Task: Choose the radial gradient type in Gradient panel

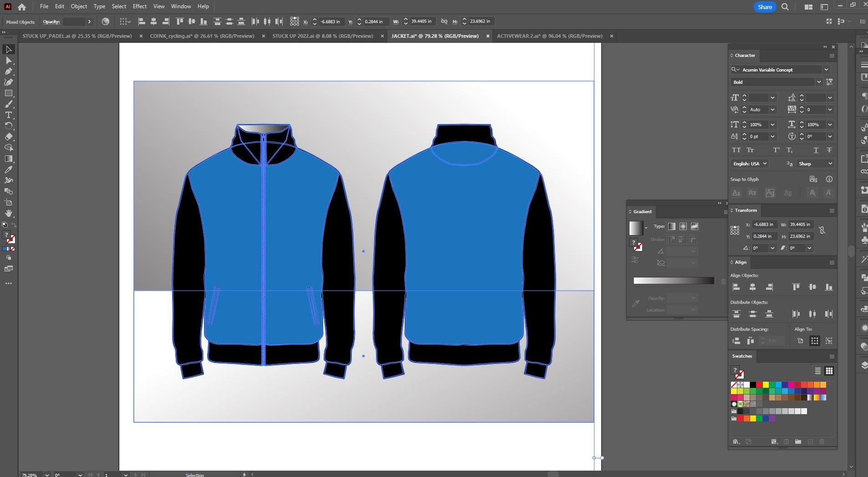Action: pos(683,226)
